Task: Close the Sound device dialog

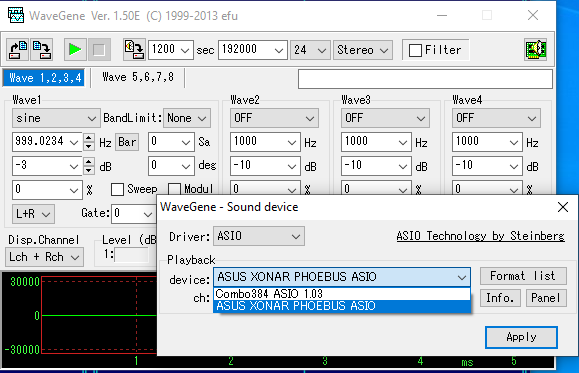Action: (563, 207)
